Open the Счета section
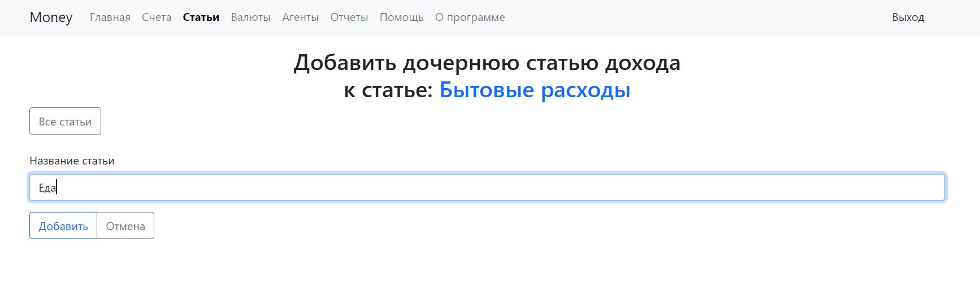980x295 pixels. (x=157, y=18)
